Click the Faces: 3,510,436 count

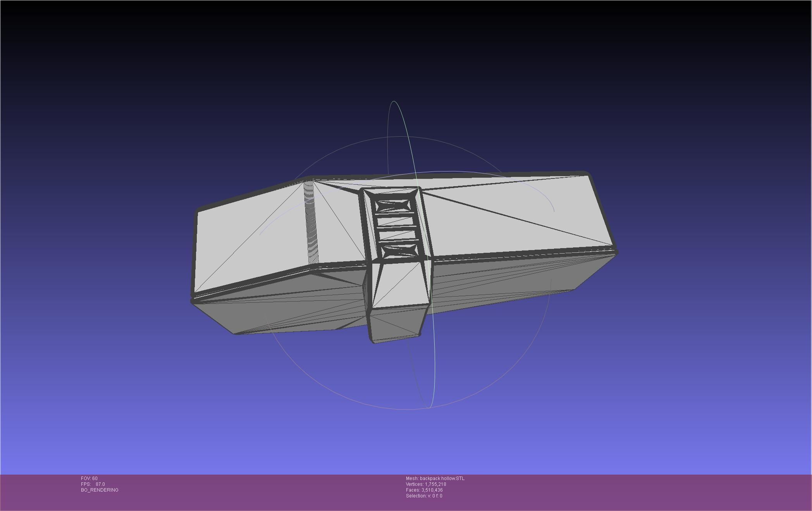coord(424,490)
